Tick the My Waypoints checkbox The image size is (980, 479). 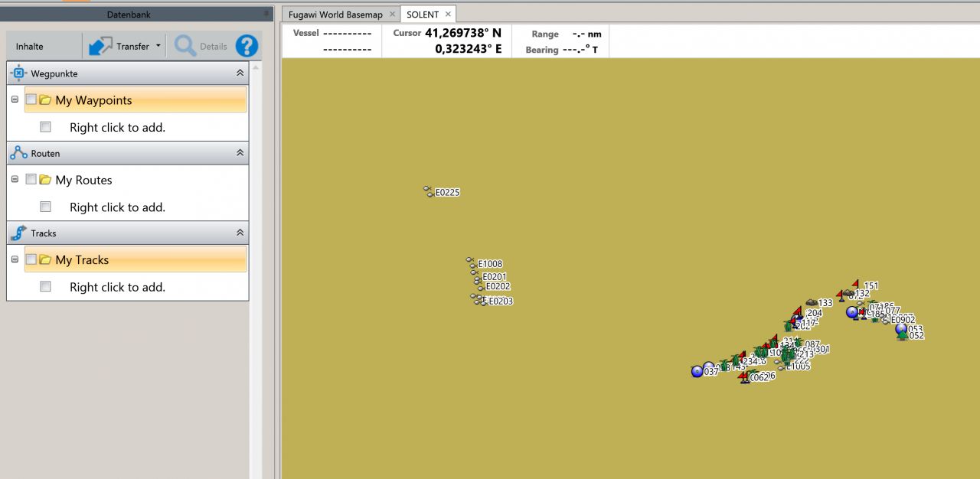(x=31, y=99)
